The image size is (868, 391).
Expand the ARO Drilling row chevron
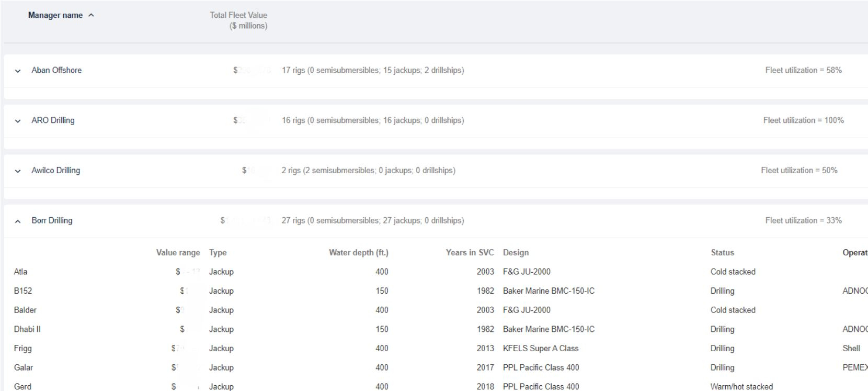[18, 121]
